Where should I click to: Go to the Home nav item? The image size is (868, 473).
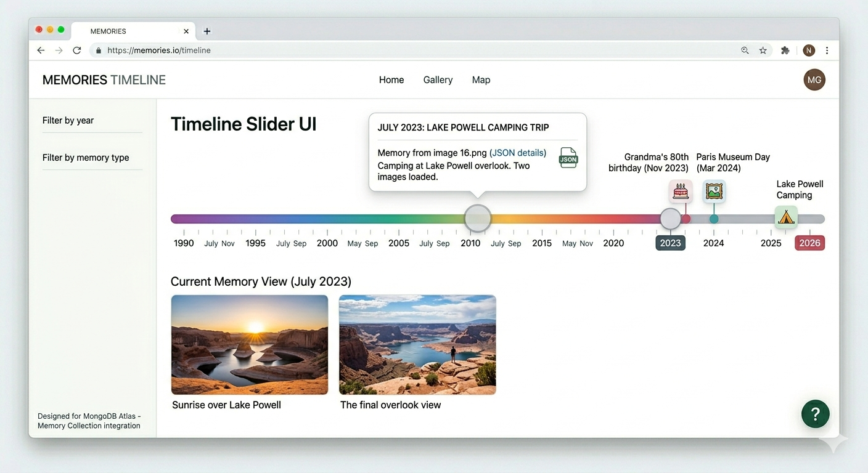pyautogui.click(x=391, y=79)
